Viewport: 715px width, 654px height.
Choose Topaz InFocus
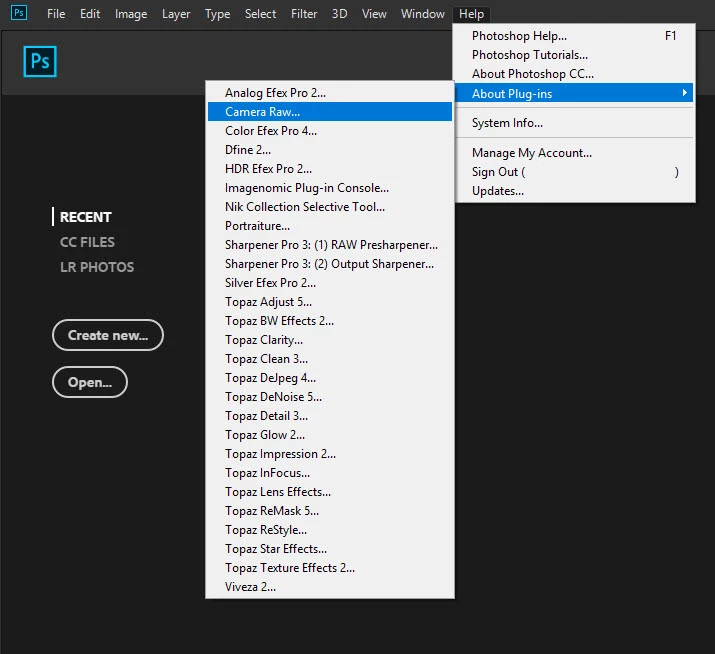(330, 473)
